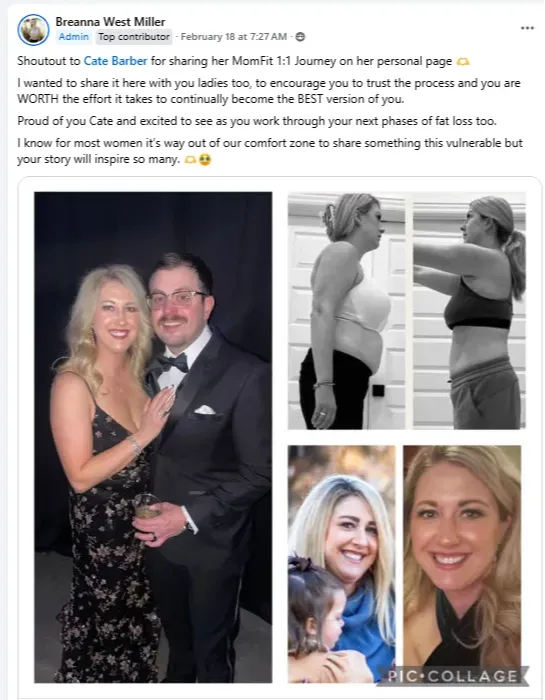Click the globe public privacy icon
Screen dimensions: 545x700
click(300, 37)
